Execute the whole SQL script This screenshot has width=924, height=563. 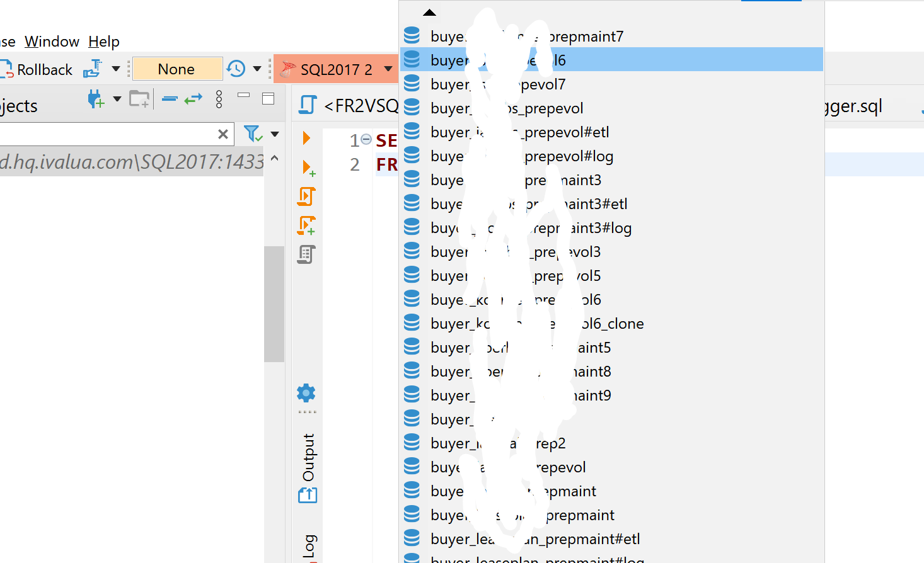tap(306, 196)
